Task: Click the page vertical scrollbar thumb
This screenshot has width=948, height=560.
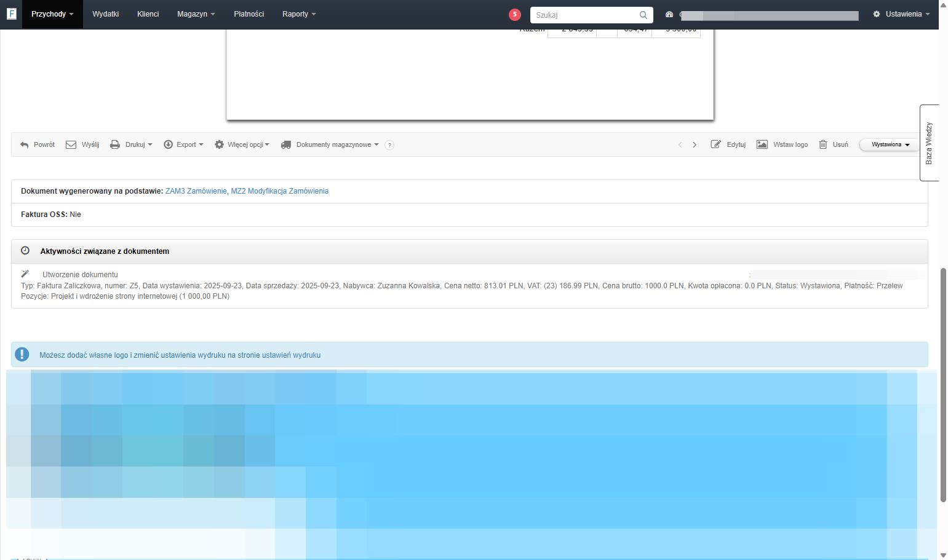Action: [x=943, y=385]
